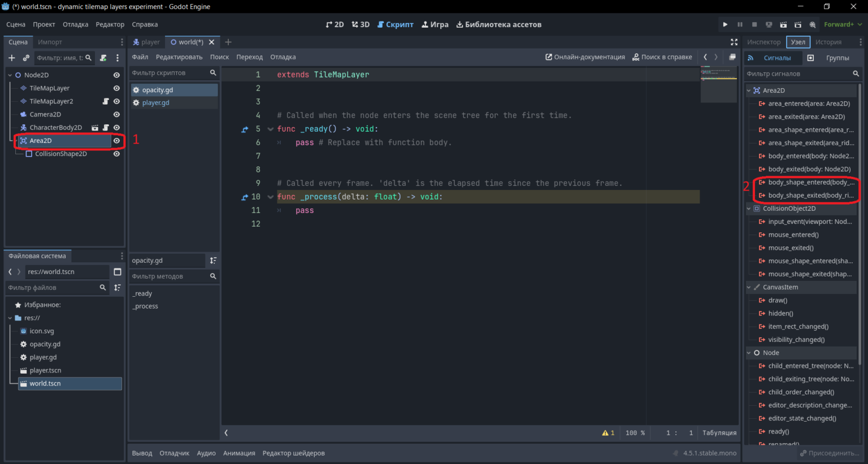Collapse the res:// folder
This screenshot has width=868, height=464.
coord(10,318)
